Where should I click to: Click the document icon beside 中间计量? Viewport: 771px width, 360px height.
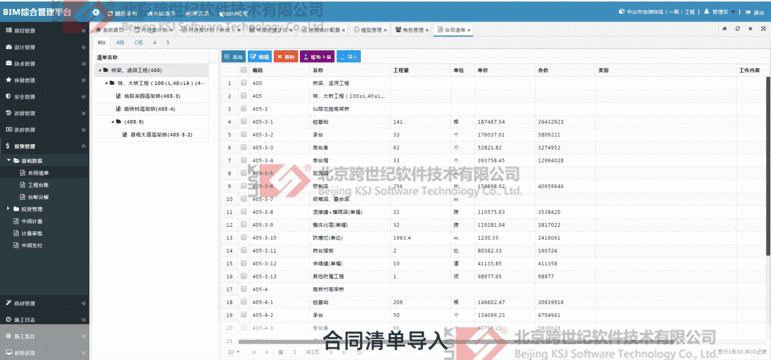click(15, 221)
